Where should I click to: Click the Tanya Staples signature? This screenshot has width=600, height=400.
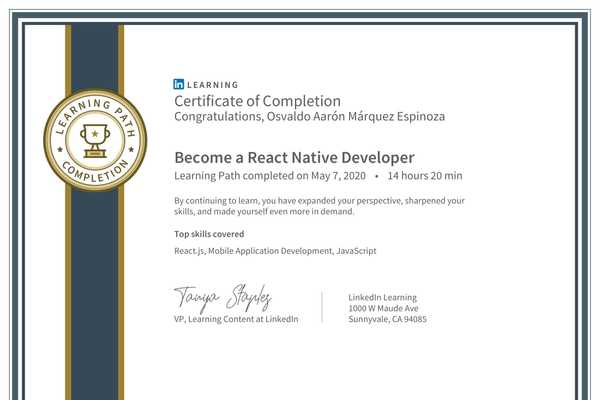click(x=223, y=297)
